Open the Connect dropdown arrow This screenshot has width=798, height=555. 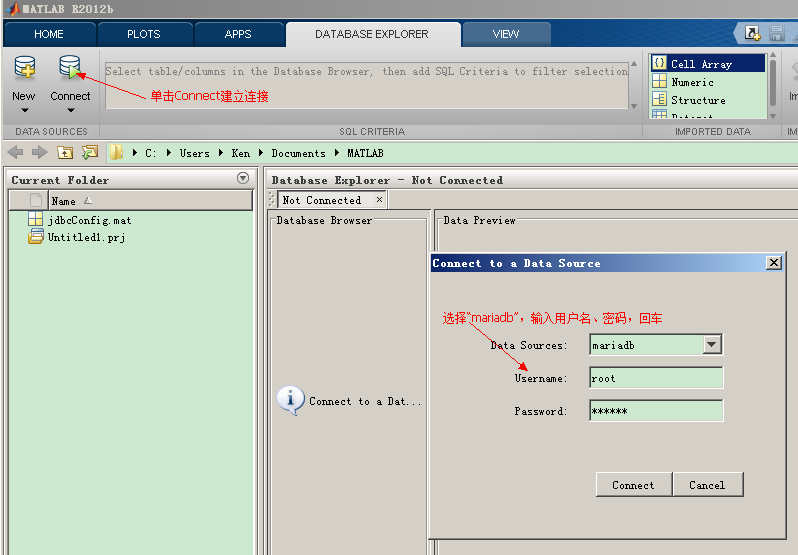coord(71,110)
